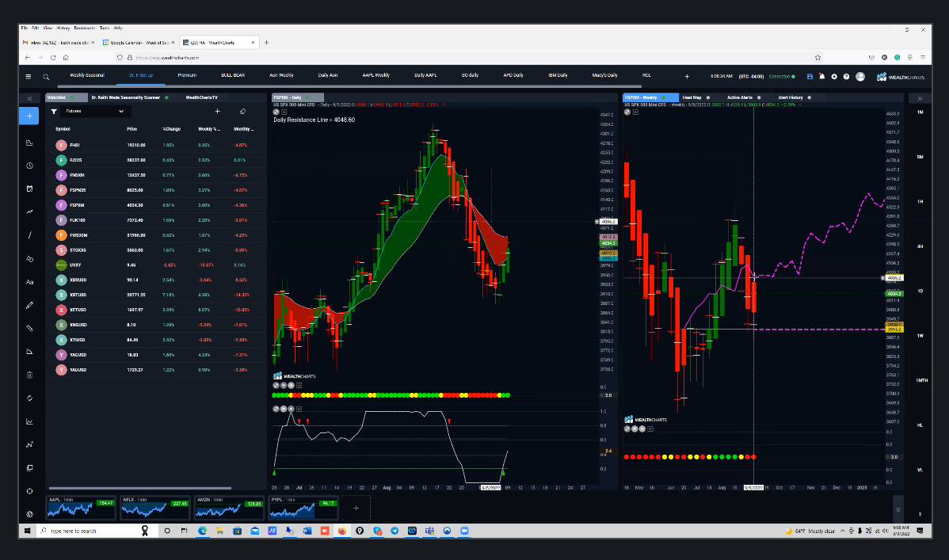
Task: Click the watchlist eraser clear icon
Action: pos(242,112)
